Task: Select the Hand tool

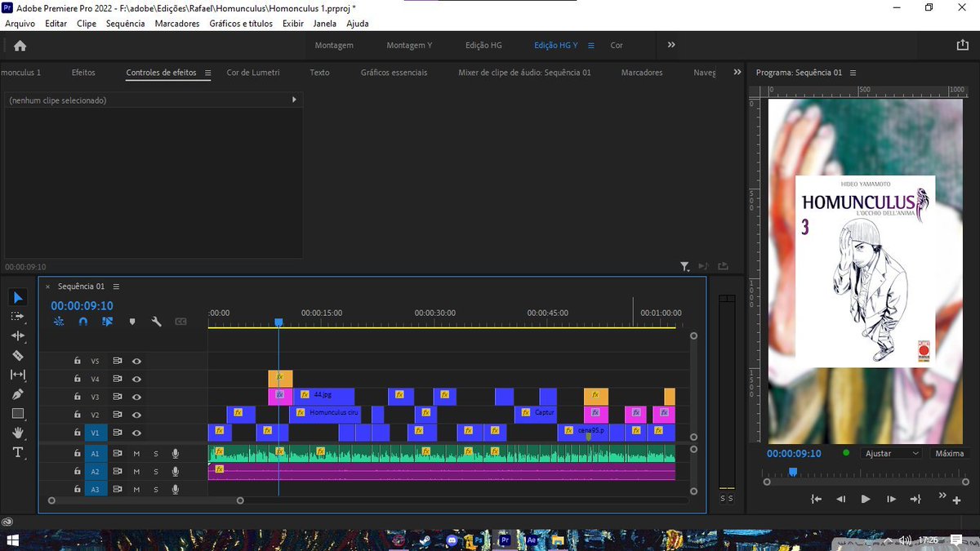Action: pyautogui.click(x=18, y=433)
